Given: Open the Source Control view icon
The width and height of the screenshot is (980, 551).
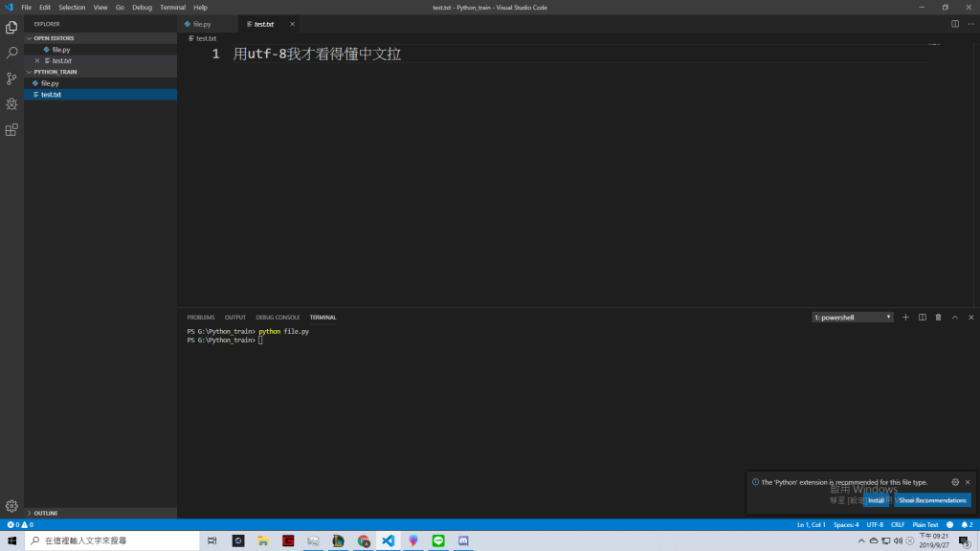Looking at the screenshot, I should [11, 78].
